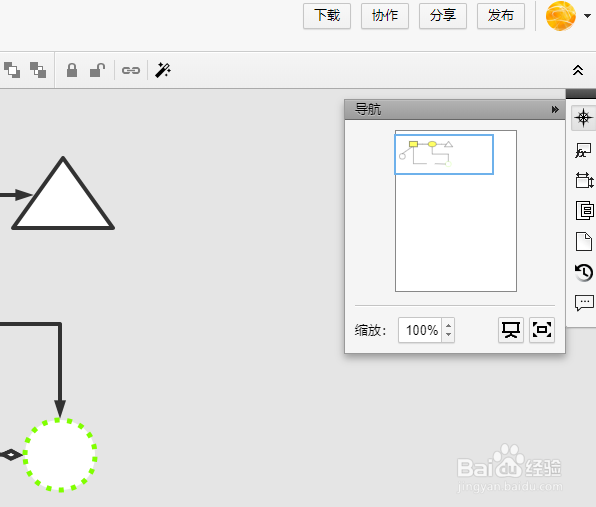Select the bring to front icon
The width and height of the screenshot is (596, 507).
(x=12, y=70)
